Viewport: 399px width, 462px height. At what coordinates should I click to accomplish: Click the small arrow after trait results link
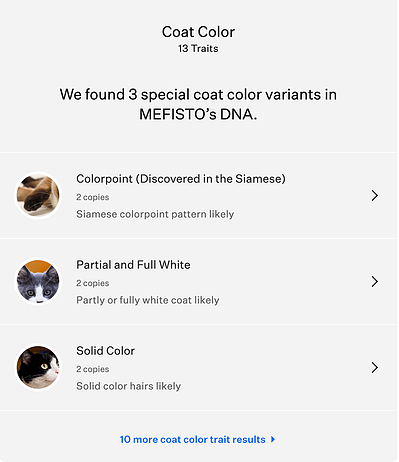coord(273,439)
